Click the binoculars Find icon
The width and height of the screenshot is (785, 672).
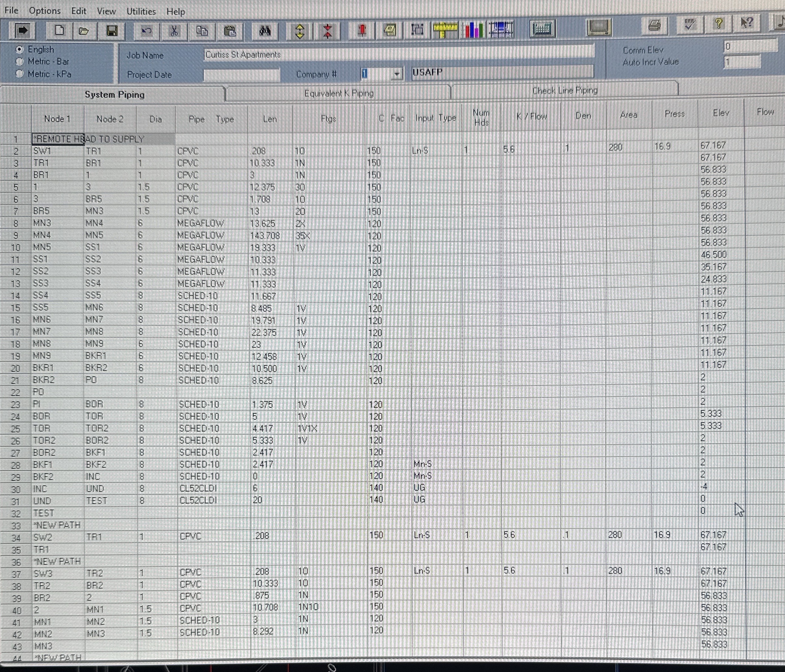(x=265, y=31)
